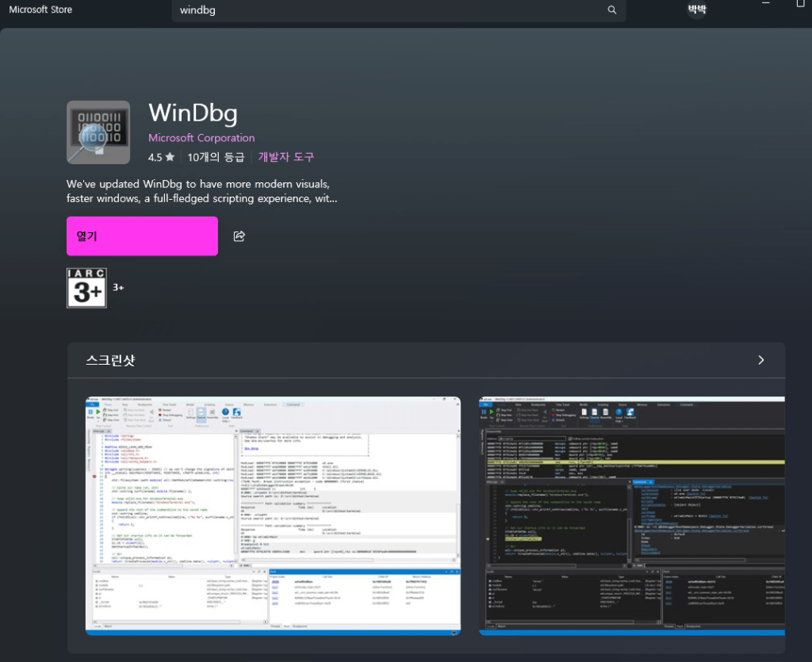Open the Microsoft Corporation publisher link
This screenshot has height=662, width=812.
click(x=201, y=138)
